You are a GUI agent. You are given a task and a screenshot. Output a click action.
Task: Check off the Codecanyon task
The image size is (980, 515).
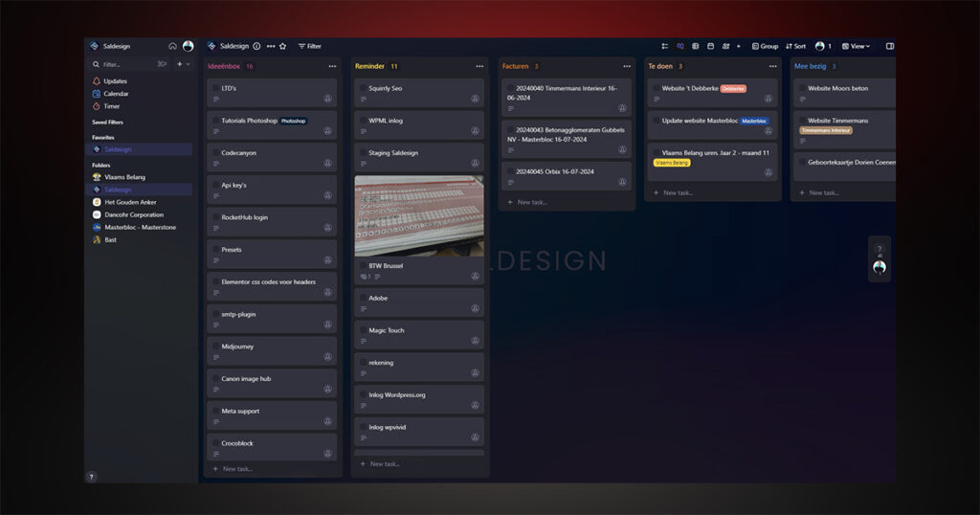tap(215, 152)
